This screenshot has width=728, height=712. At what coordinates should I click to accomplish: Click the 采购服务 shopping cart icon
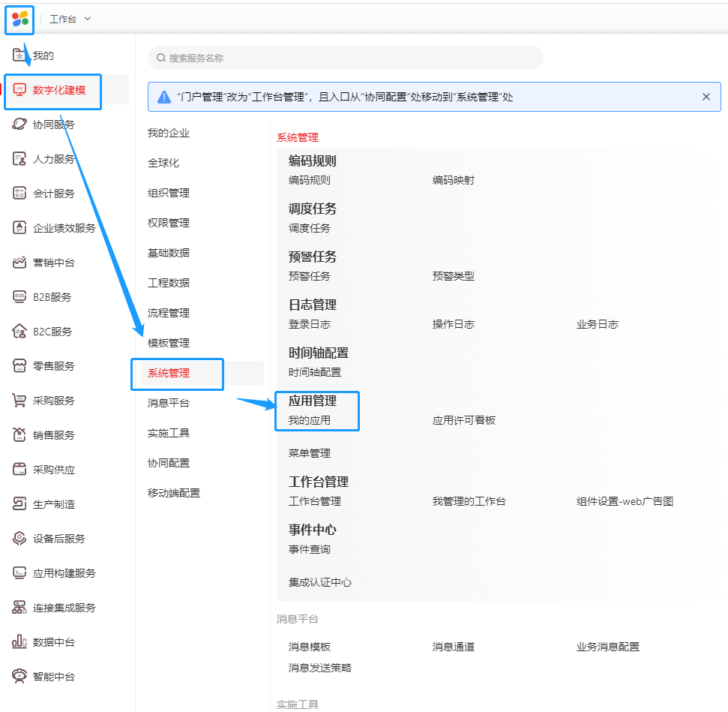(x=20, y=401)
